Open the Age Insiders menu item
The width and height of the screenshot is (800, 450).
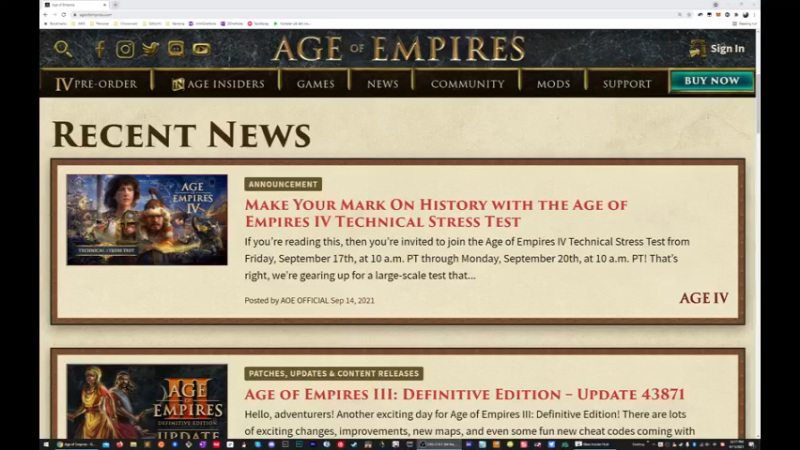click(x=218, y=84)
